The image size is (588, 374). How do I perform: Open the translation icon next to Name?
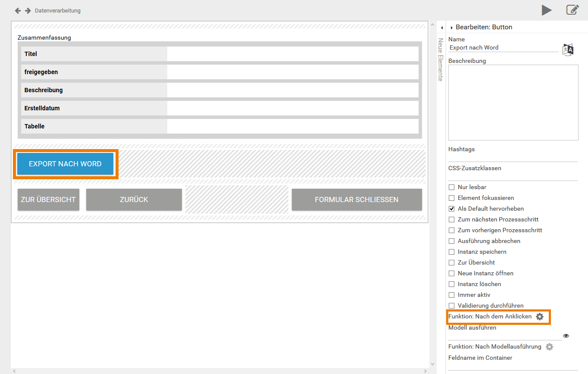[x=567, y=49]
